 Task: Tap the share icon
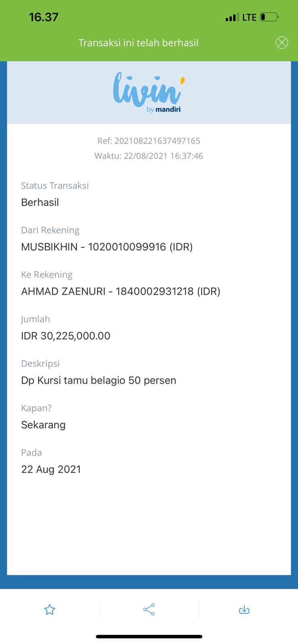(149, 609)
